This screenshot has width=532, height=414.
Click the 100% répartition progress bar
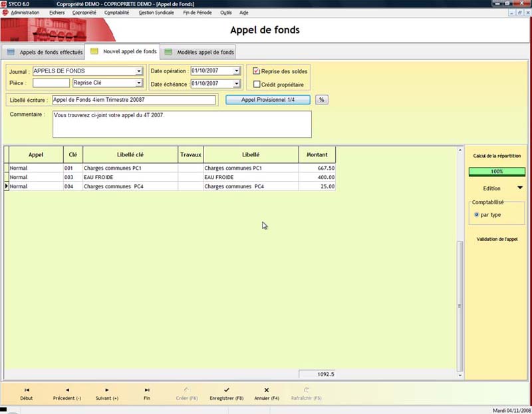click(x=497, y=172)
